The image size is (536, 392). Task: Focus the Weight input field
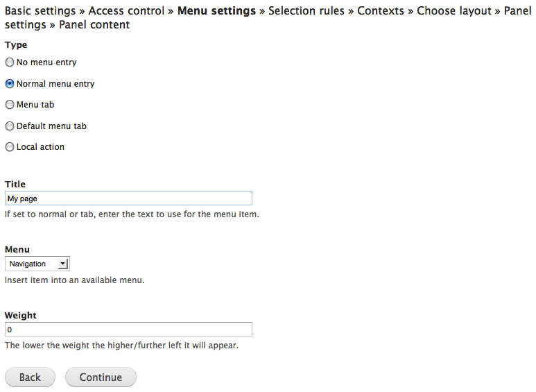(128, 330)
